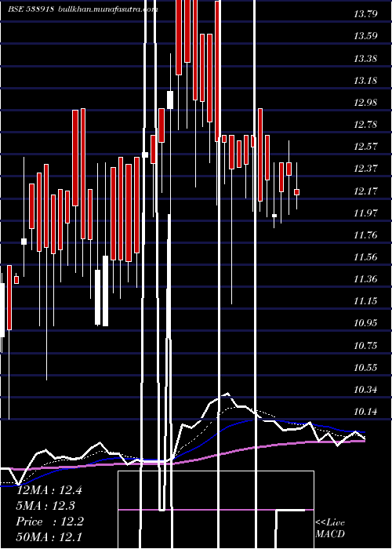Click the 5MA : 12.3 legend entry
392x549 pixels.
click(45, 506)
